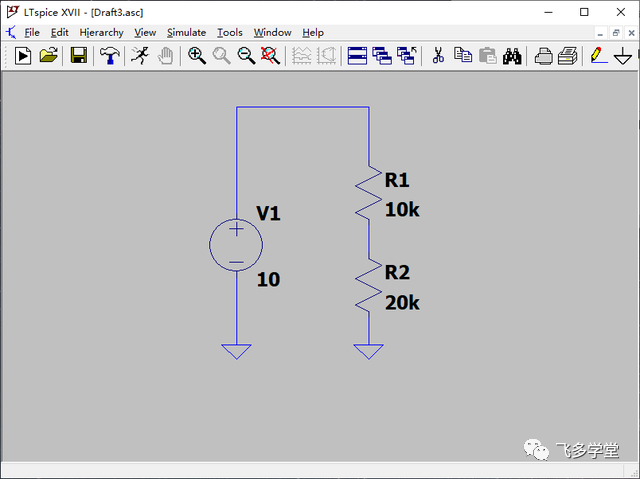Open the View menu
Screen dimensions: 640x479
[145, 32]
